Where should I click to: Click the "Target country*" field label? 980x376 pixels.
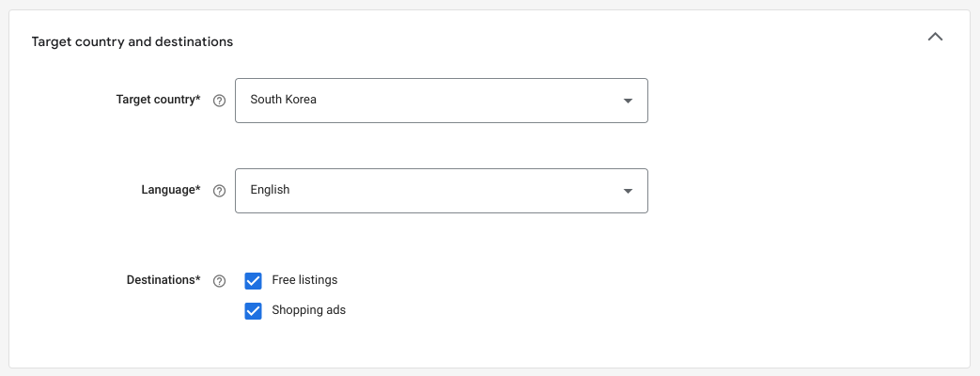(x=158, y=100)
